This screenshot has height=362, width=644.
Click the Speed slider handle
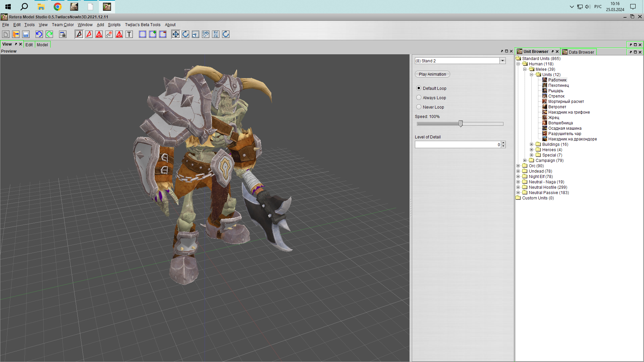[461, 124]
